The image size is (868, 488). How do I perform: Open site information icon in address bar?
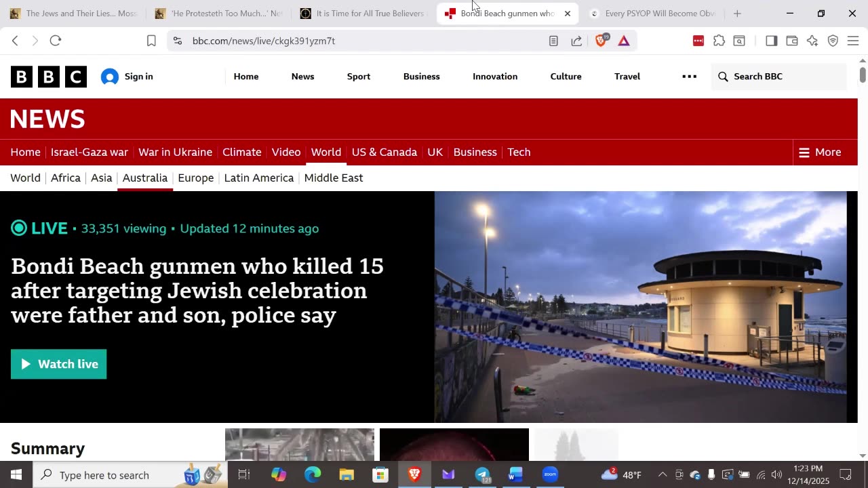[x=178, y=41]
